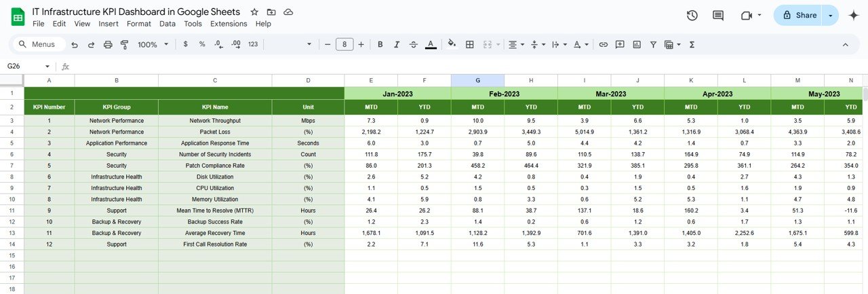This screenshot has width=868, height=294.
Task: Open the Format menu
Action: coord(139,24)
